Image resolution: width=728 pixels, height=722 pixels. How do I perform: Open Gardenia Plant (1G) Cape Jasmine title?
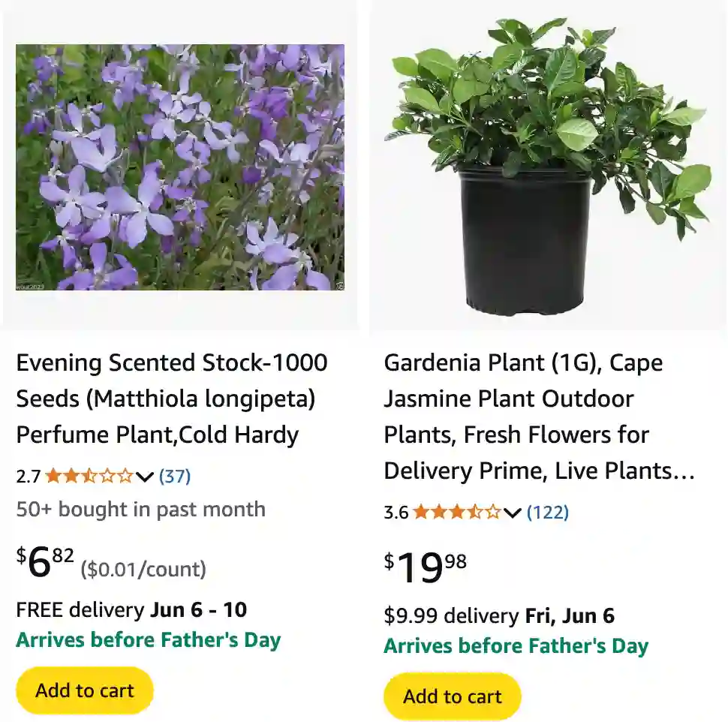click(x=539, y=417)
